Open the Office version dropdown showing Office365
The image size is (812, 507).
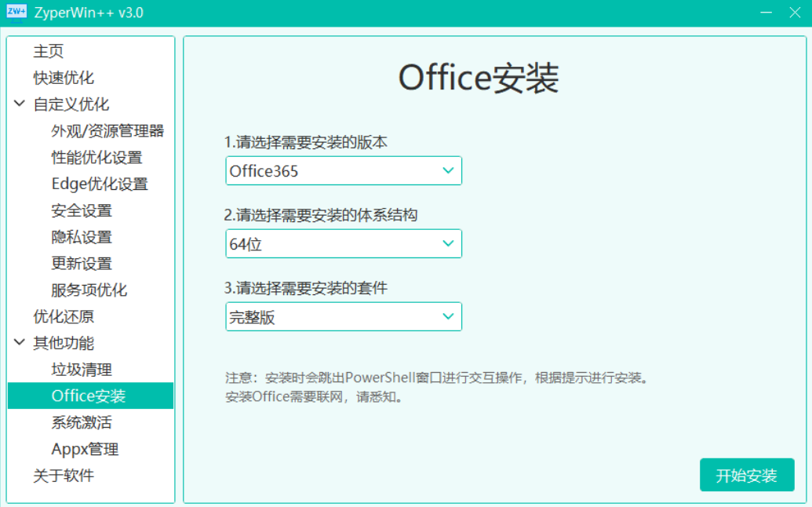343,170
